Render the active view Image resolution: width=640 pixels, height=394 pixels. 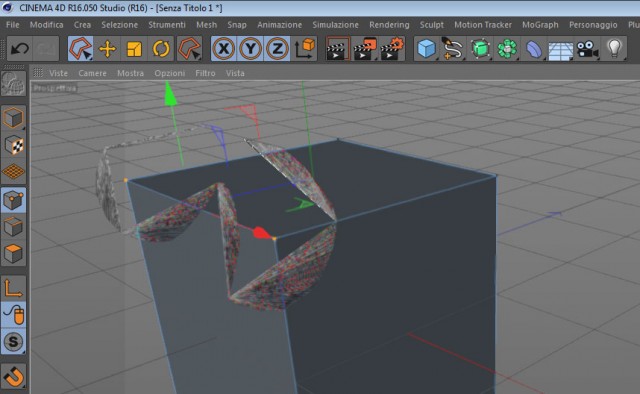tap(338, 49)
